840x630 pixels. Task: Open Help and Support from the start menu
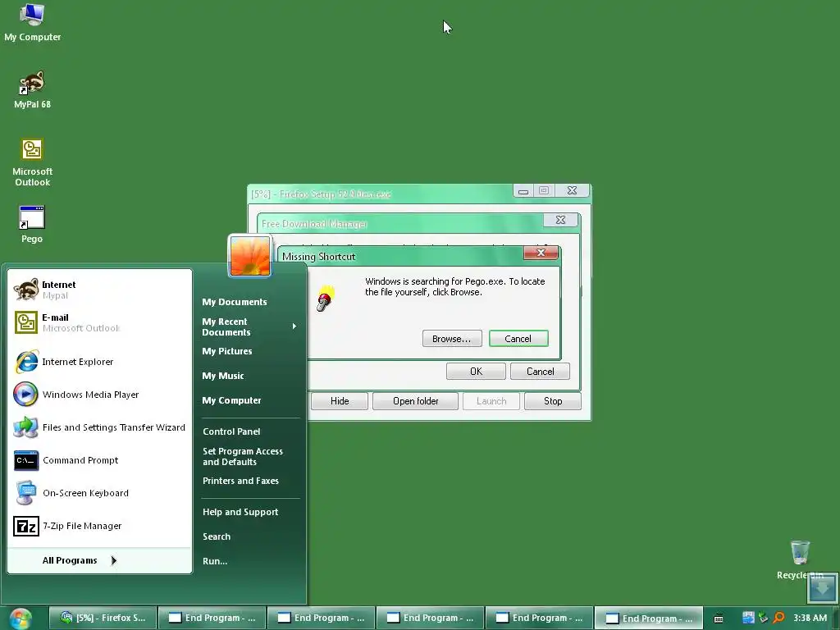tap(240, 512)
